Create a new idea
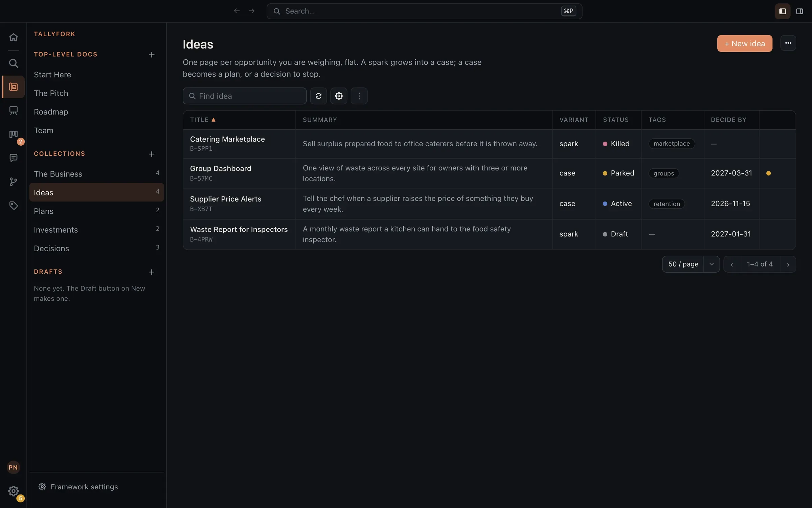Viewport: 812px width, 508px height. [x=744, y=43]
